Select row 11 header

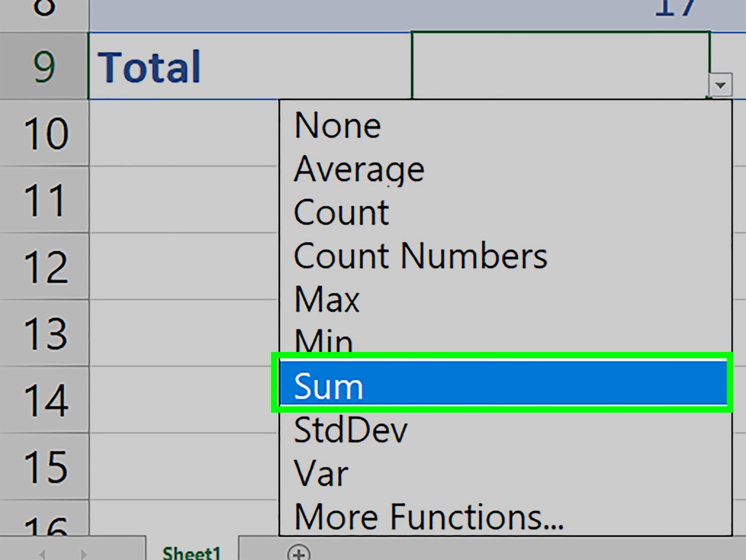coord(44,200)
